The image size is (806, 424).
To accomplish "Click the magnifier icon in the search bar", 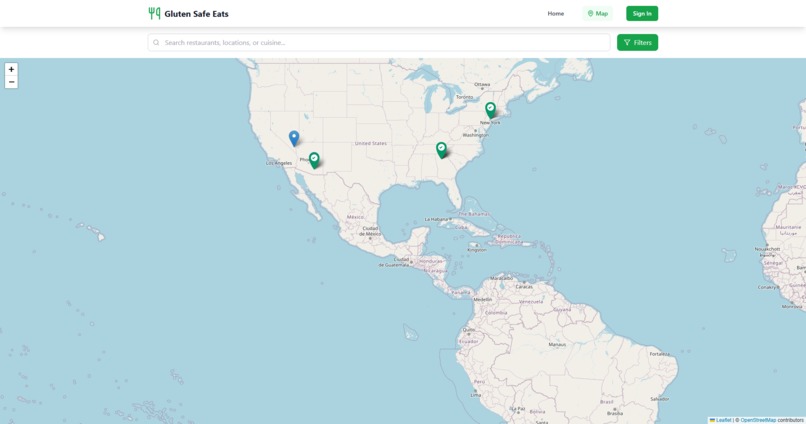I will (x=156, y=43).
